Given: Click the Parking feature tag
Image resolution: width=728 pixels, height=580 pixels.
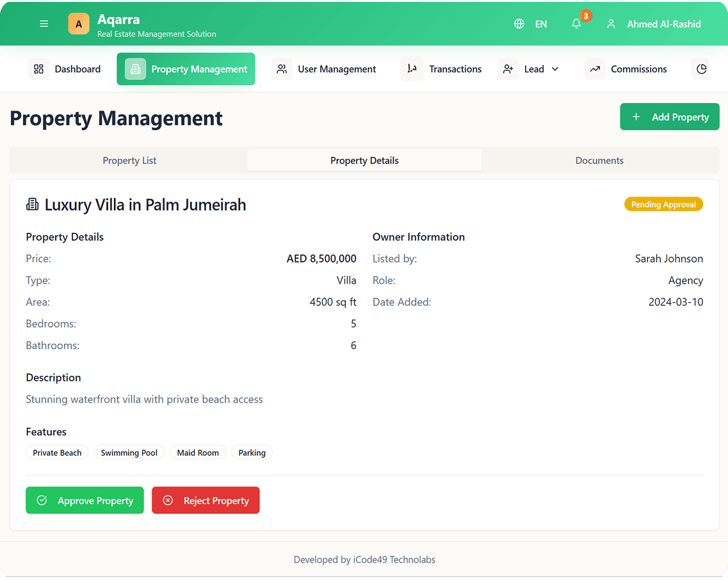Looking at the screenshot, I should (252, 453).
